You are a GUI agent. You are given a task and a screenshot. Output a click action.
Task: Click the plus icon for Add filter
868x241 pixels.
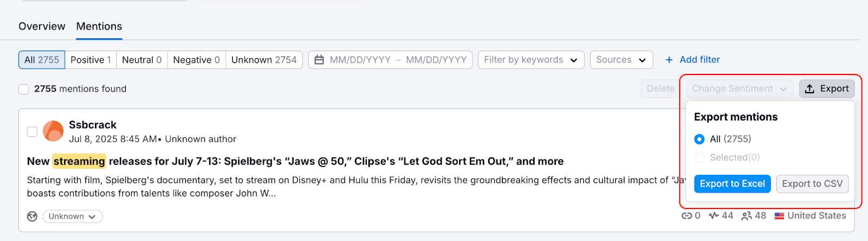point(669,60)
